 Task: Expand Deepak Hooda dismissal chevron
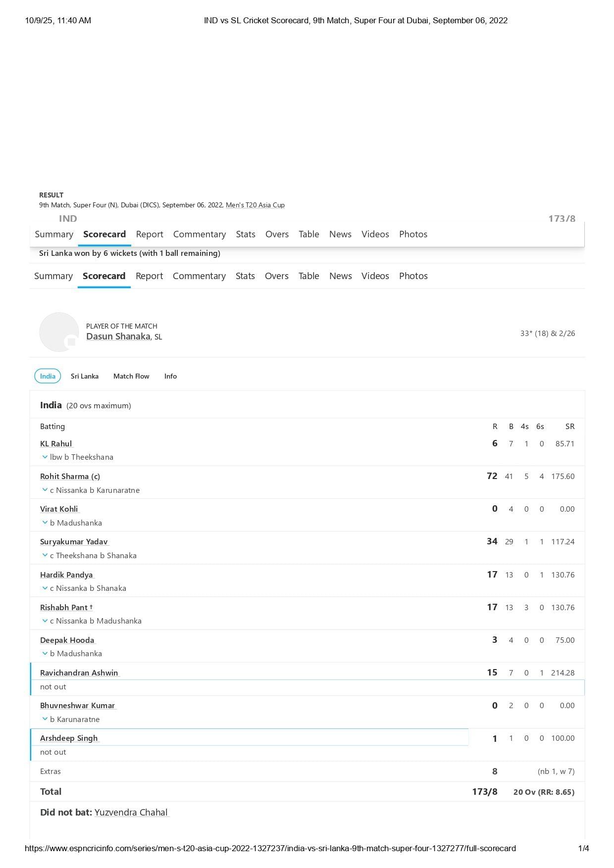click(x=45, y=653)
